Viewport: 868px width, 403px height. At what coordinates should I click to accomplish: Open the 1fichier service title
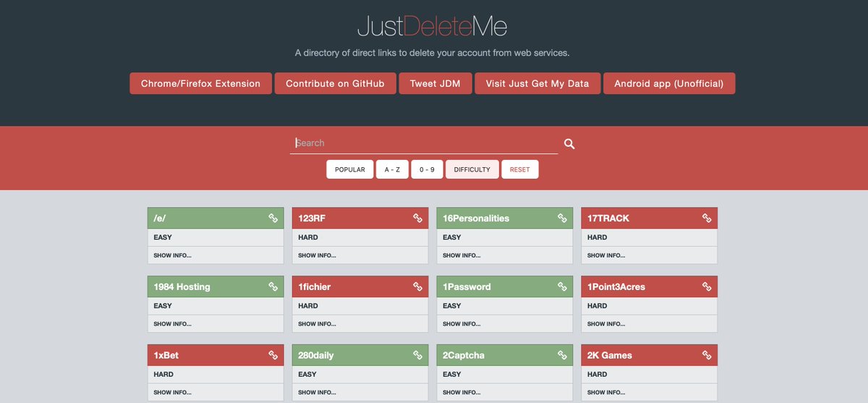[x=314, y=287]
